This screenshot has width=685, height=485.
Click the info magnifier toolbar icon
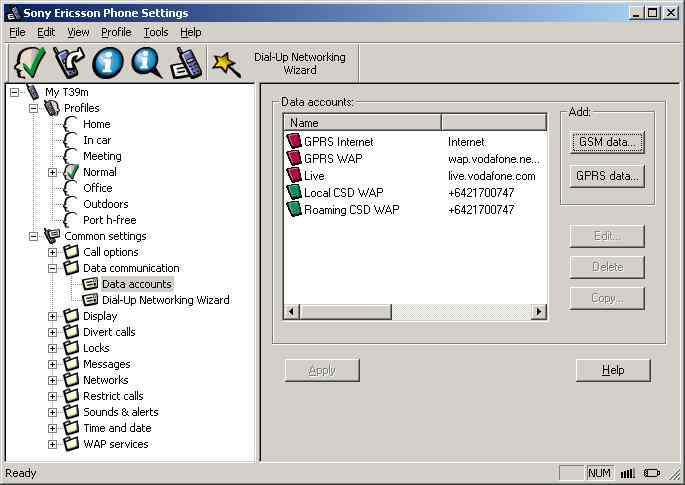[147, 63]
